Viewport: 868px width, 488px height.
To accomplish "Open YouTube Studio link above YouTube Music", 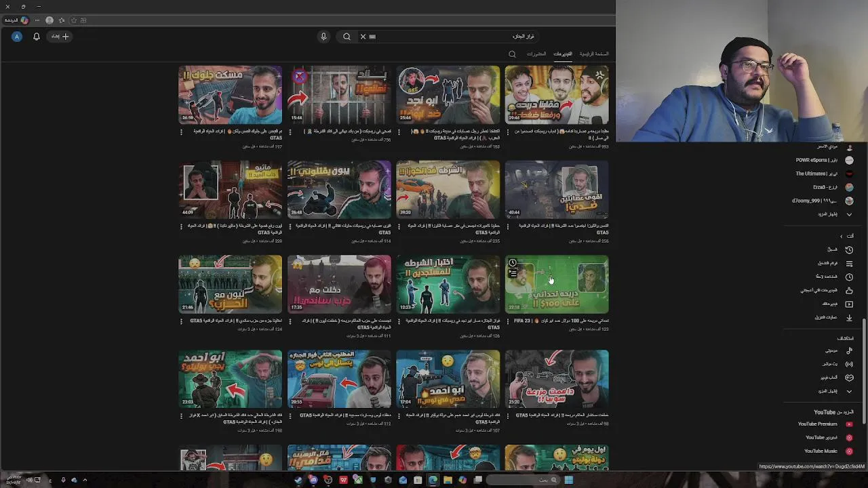I will (x=829, y=438).
